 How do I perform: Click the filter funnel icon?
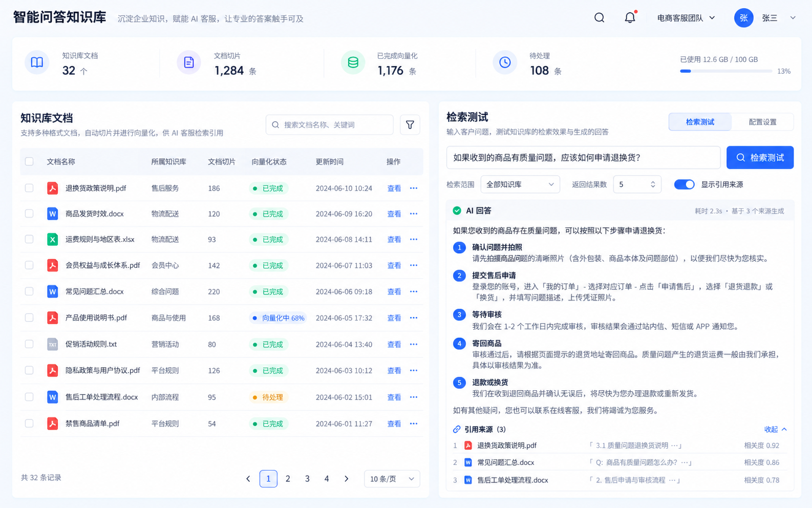(410, 124)
